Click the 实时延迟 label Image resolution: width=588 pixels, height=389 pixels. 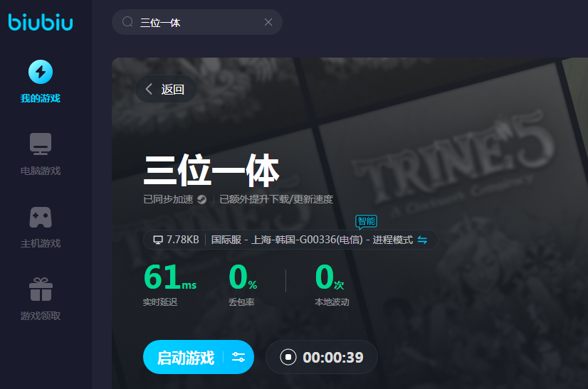[x=160, y=302]
